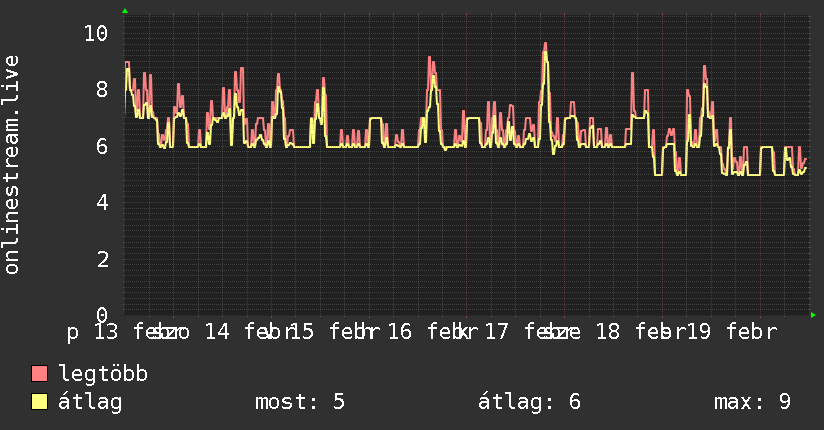Click the y-axis label 6
This screenshot has width=824, height=430.
[102, 146]
